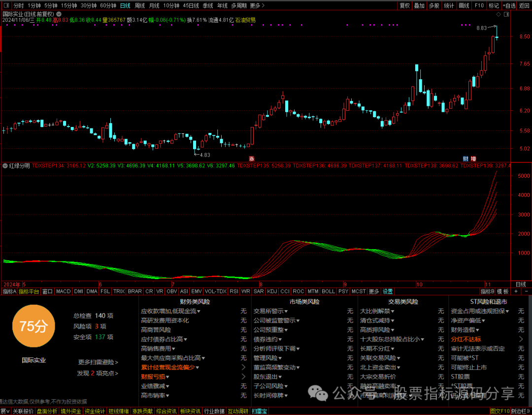Expand 应收款增加,低现金流 risk item

pyautogui.click(x=170, y=311)
